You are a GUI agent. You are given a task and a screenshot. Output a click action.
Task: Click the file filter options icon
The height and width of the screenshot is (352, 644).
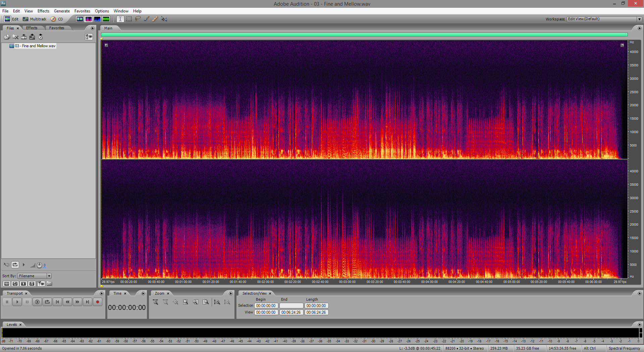click(41, 284)
